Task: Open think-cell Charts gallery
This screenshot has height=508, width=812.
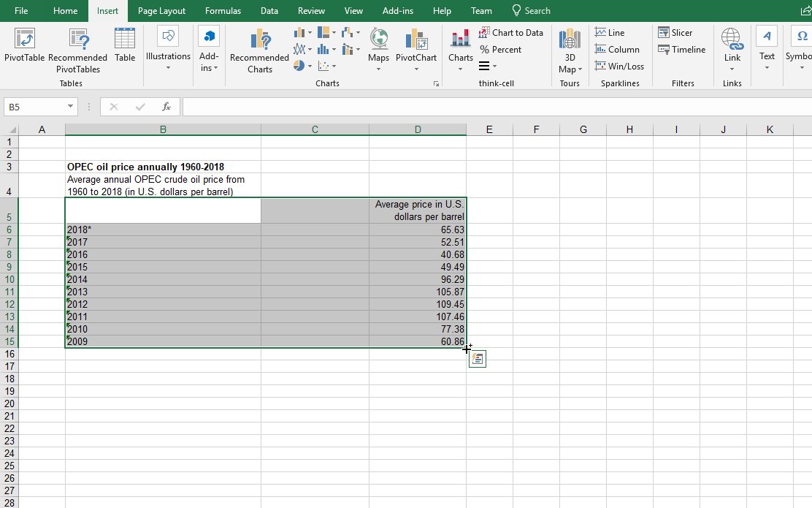Action: coord(460,49)
